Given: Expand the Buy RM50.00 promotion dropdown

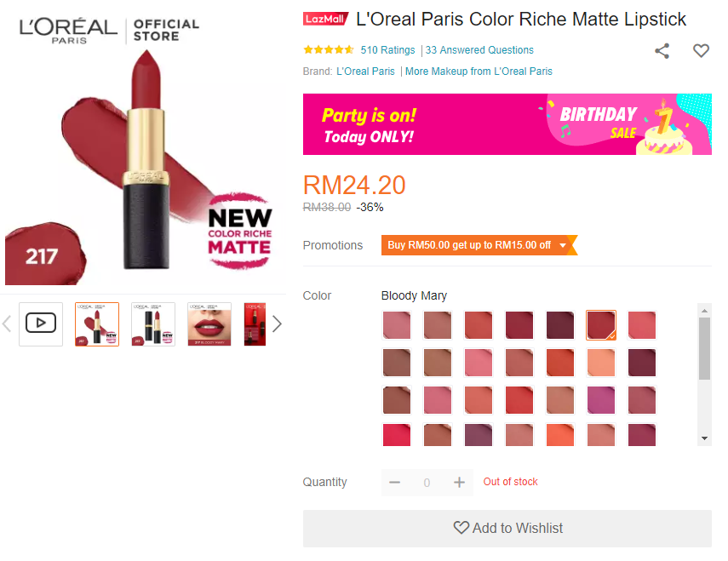Looking at the screenshot, I should click(563, 245).
